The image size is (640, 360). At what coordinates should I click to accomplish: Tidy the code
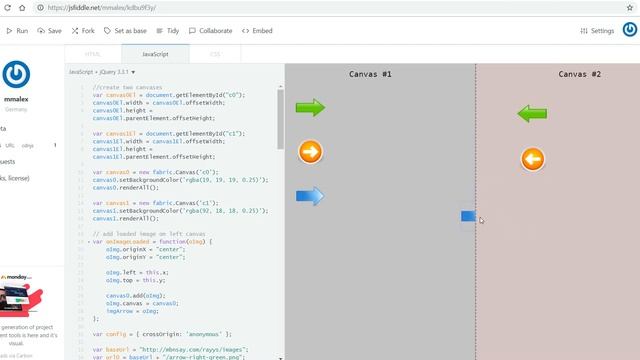click(168, 31)
